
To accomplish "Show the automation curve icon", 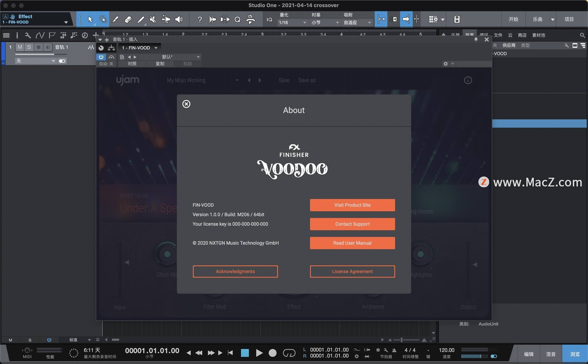I will click(40, 35).
